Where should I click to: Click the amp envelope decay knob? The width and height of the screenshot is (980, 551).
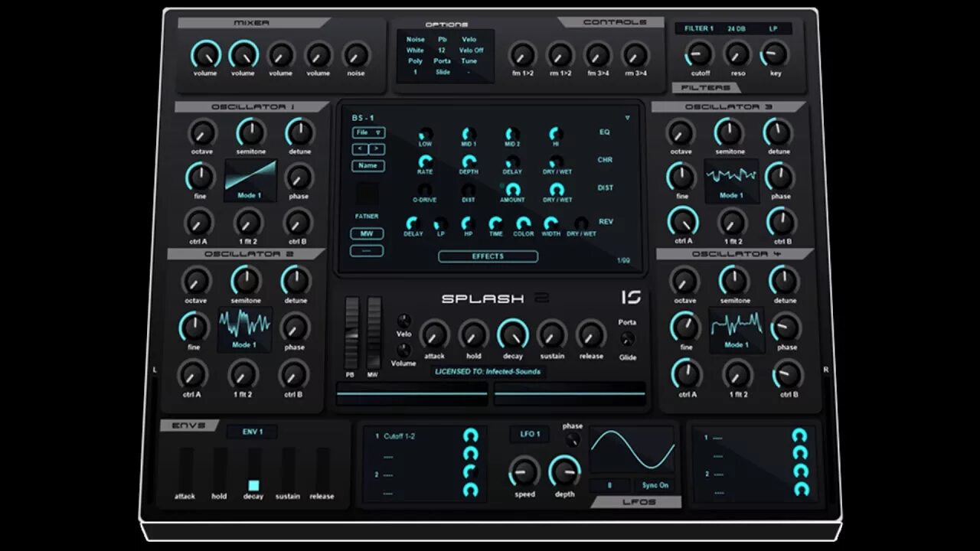coord(513,335)
